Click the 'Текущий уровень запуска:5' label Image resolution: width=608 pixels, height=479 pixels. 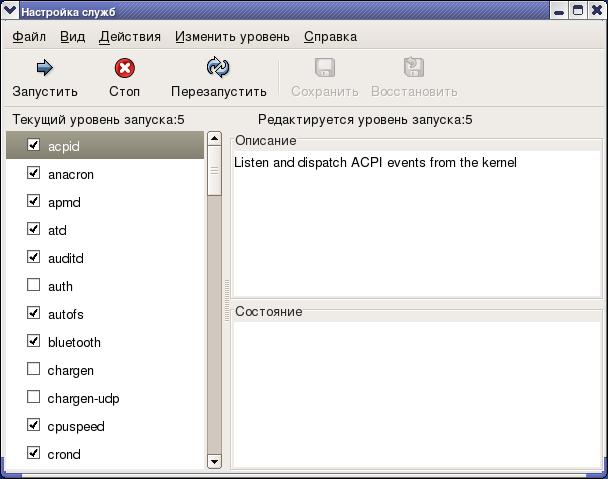98,119
